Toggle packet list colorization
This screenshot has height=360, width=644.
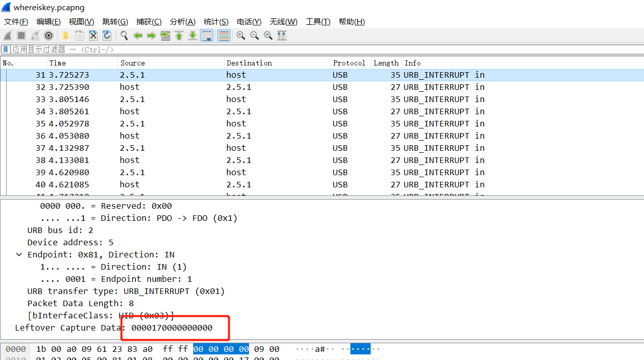tap(224, 36)
